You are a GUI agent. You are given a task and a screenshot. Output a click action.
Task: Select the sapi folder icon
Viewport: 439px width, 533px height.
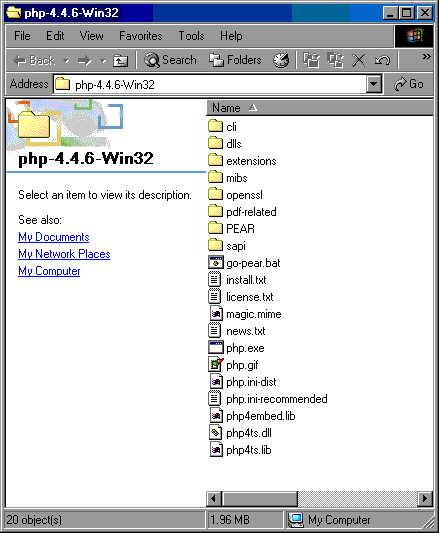[215, 245]
